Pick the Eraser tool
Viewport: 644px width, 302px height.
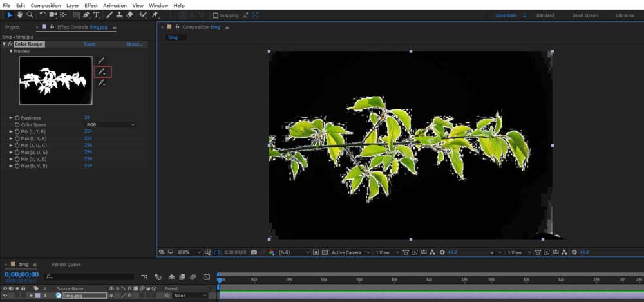click(129, 15)
